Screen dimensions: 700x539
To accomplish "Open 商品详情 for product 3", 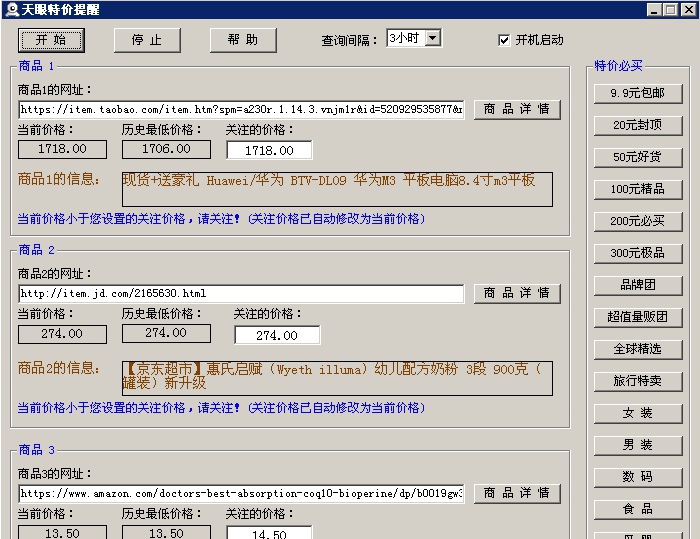I will pos(517,493).
